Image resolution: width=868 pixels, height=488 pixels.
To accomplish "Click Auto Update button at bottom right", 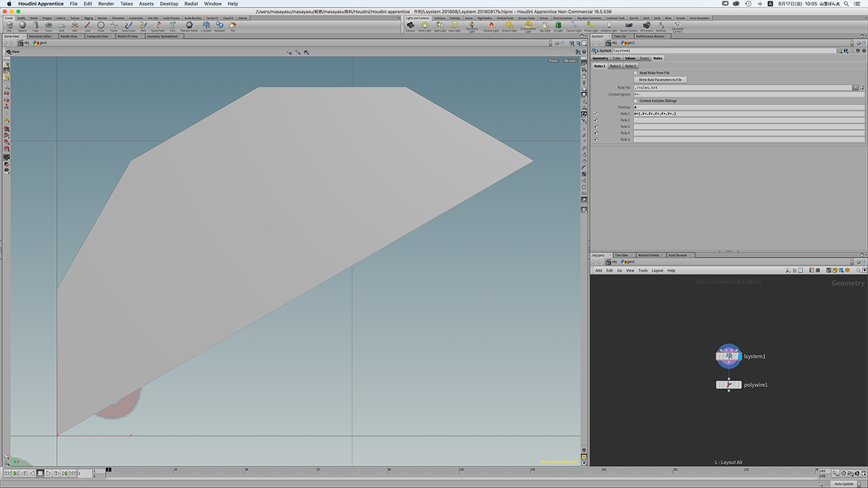I will pos(844,483).
